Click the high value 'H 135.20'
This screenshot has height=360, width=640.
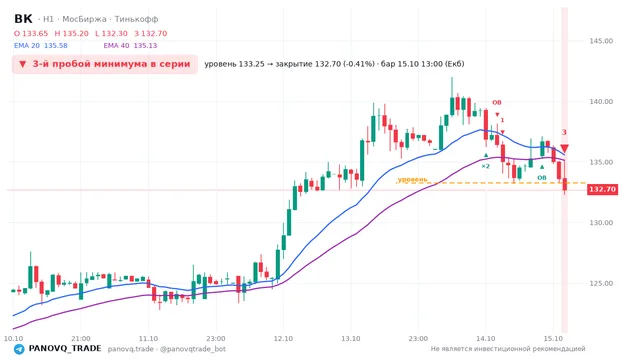tap(71, 33)
